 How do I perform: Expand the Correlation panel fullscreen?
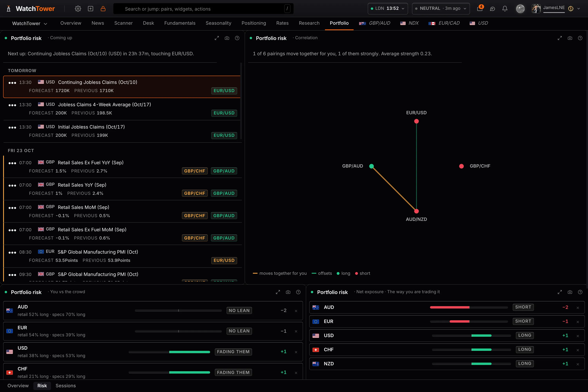[560, 38]
